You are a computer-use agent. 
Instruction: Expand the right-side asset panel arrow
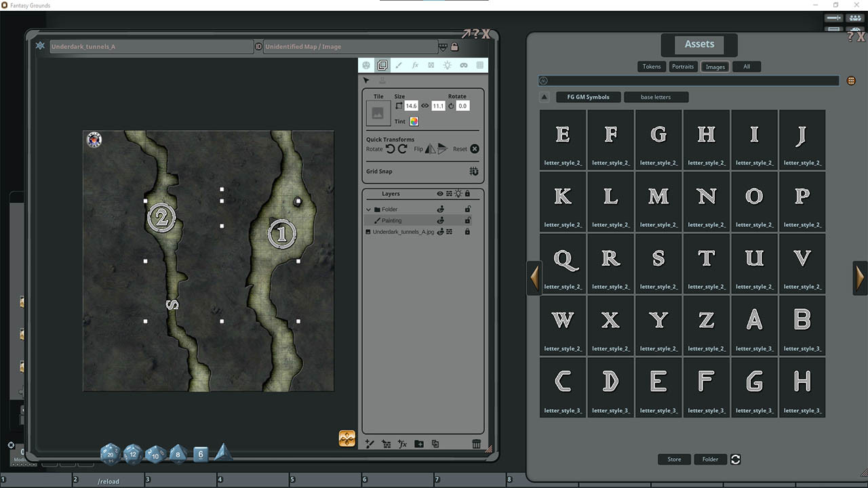(860, 278)
